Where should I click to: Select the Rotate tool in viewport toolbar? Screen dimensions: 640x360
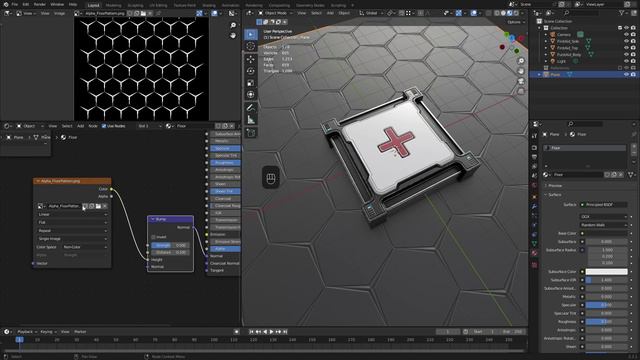251,71
